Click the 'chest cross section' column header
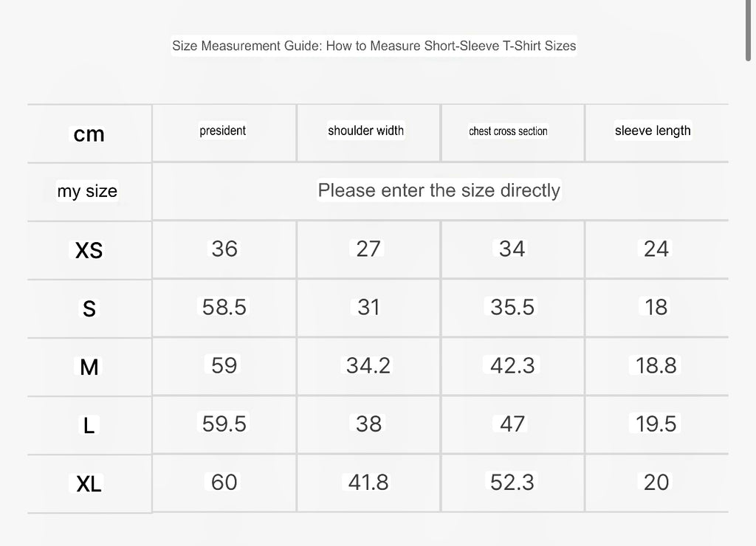This screenshot has height=546, width=756. (508, 131)
